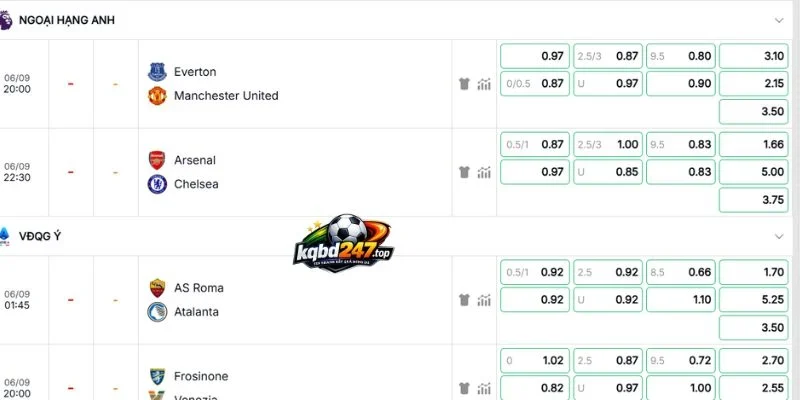This screenshot has height=400, width=800.
Task: Open the Arsenal team name link
Action: pos(195,160)
